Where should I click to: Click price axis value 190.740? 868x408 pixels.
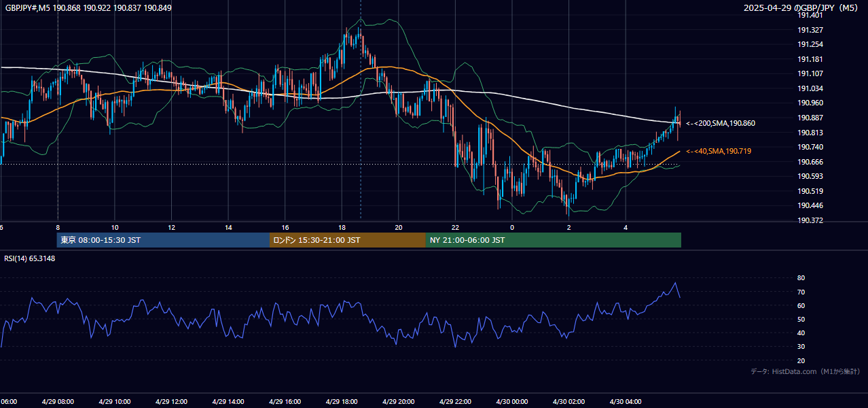coord(810,147)
